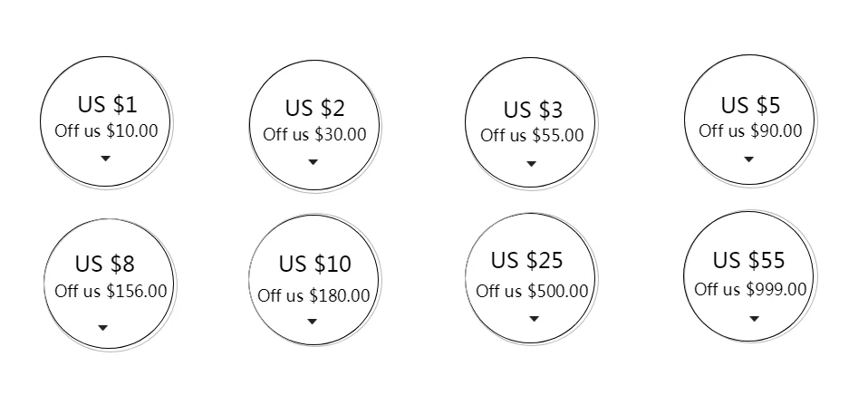The image size is (868, 395).
Task: Click the Off us $156.00 condition text
Action: pyautogui.click(x=111, y=291)
